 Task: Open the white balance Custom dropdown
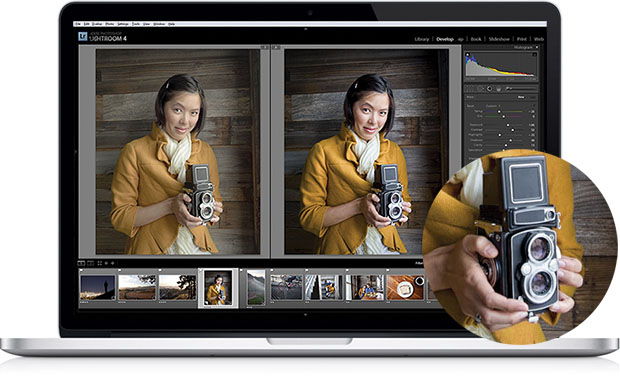[492, 106]
